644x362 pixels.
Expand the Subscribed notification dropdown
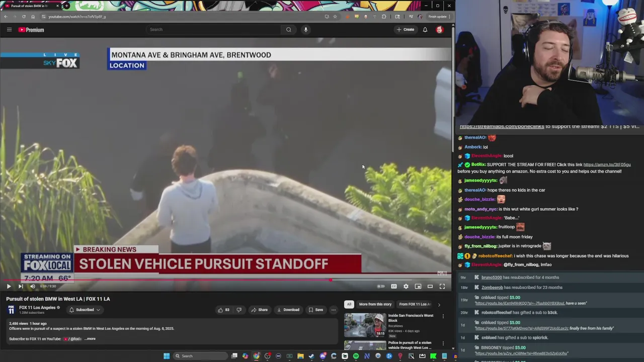click(85, 310)
